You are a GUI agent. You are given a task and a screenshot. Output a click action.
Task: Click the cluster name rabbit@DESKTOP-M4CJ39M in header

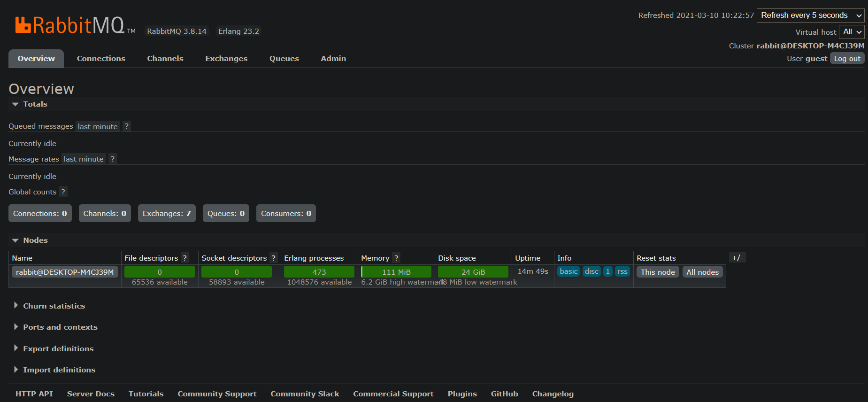point(810,46)
